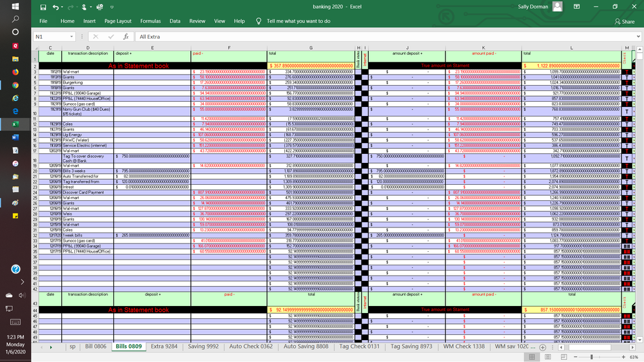Switch to Bill 0806 sheet tab
Image resolution: width=644 pixels, height=362 pixels.
tap(95, 347)
